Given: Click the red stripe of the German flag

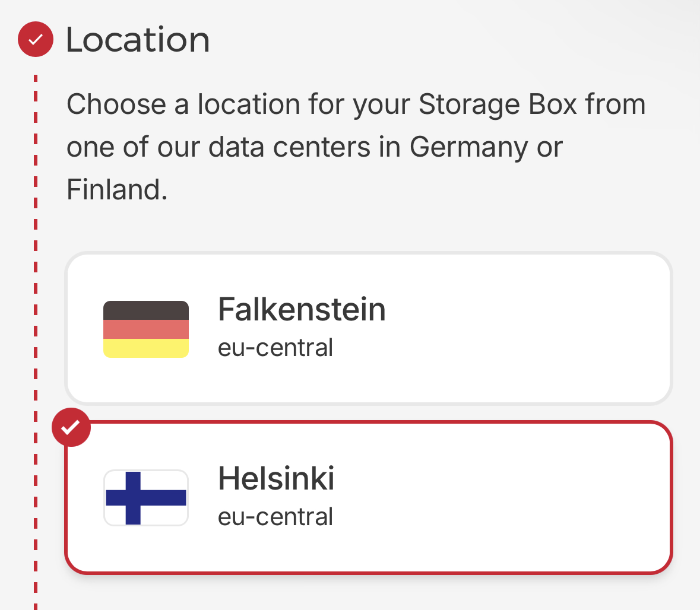Looking at the screenshot, I should (146, 329).
